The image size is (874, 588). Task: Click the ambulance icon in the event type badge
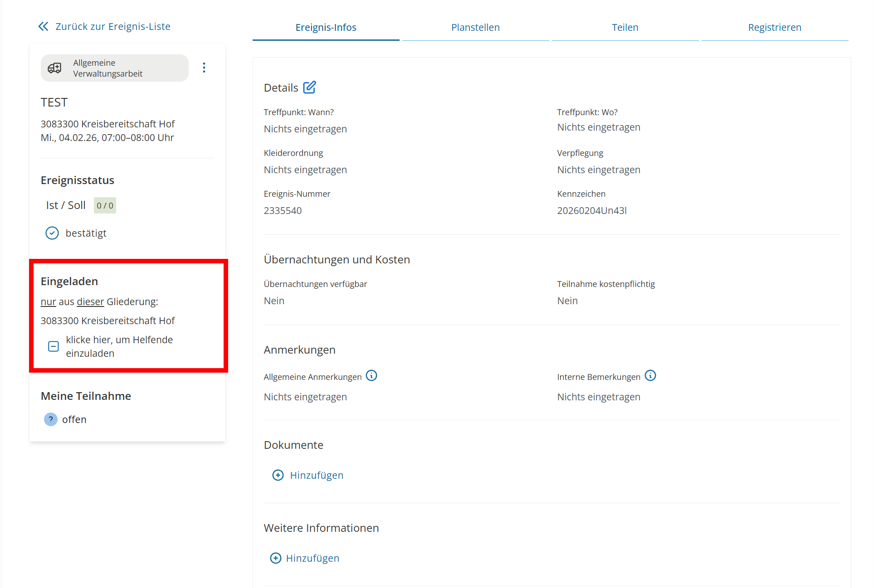click(x=55, y=68)
